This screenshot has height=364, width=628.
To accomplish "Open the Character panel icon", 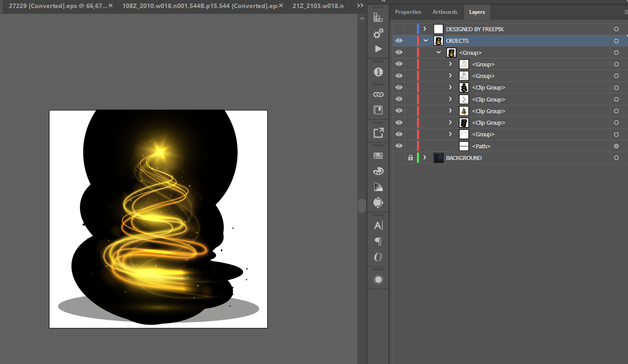I will [378, 225].
